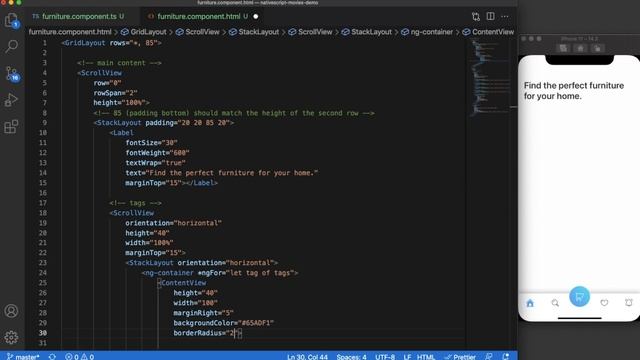
Task: Select furniture.component.html breadcrumb
Action: pyautogui.click(x=70, y=32)
